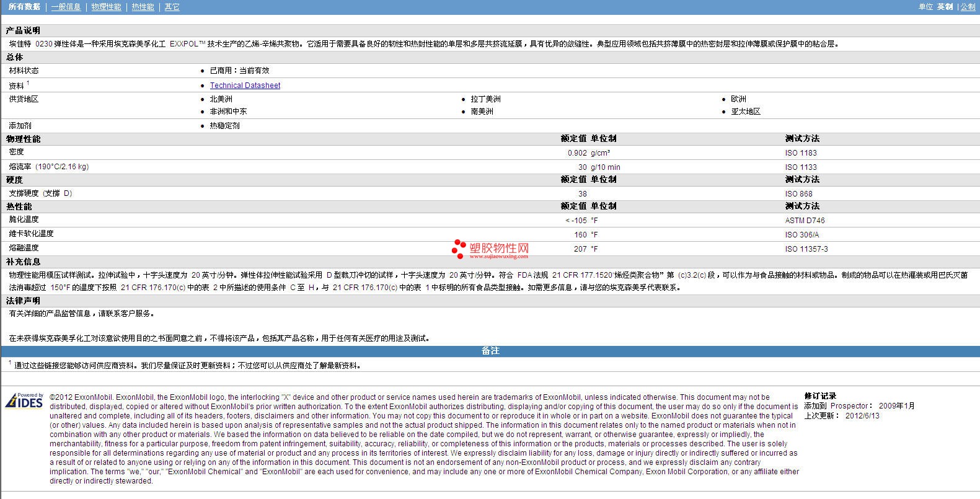
Task: Click the 密度 row label
Action: 16,152
